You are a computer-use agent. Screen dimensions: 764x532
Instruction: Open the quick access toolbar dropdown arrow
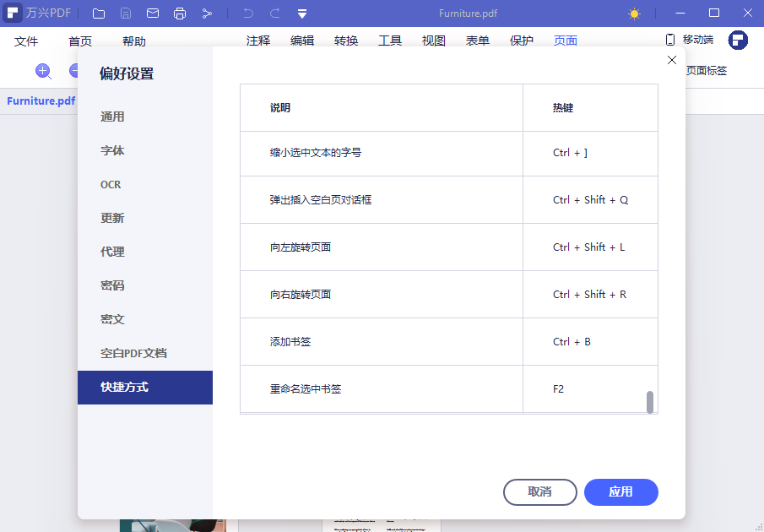pyautogui.click(x=301, y=13)
